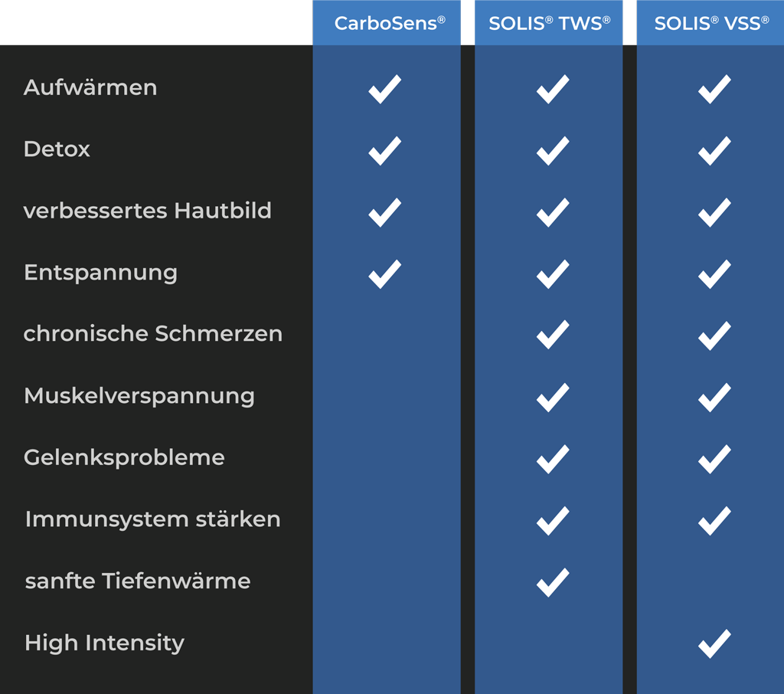
Task: Click the CarboSens Entspannung checkmark
Action: (384, 273)
